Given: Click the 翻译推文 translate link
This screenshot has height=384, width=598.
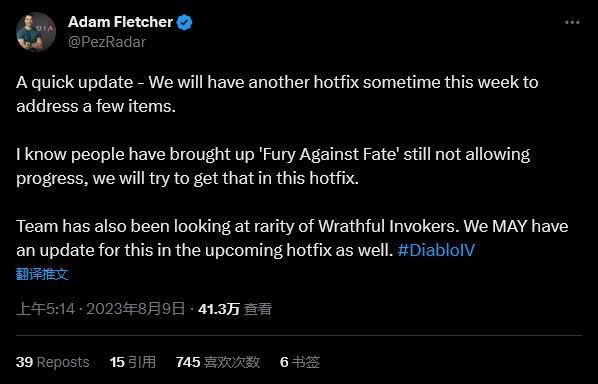Looking at the screenshot, I should pyautogui.click(x=42, y=274).
